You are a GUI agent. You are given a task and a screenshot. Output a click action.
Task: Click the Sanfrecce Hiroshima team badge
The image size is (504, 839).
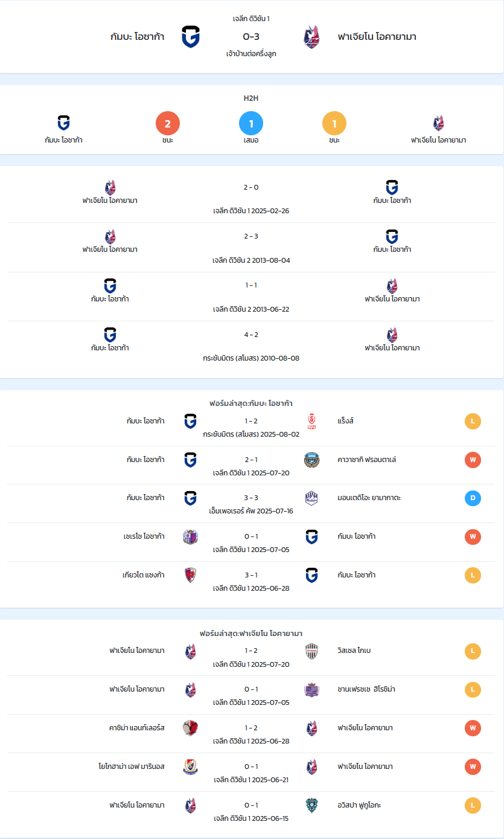(311, 690)
